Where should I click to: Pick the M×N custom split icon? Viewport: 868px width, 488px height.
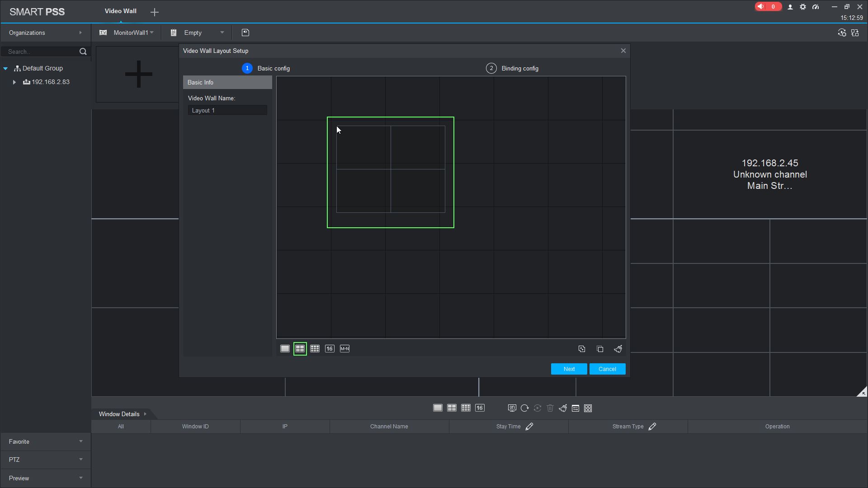coord(344,349)
